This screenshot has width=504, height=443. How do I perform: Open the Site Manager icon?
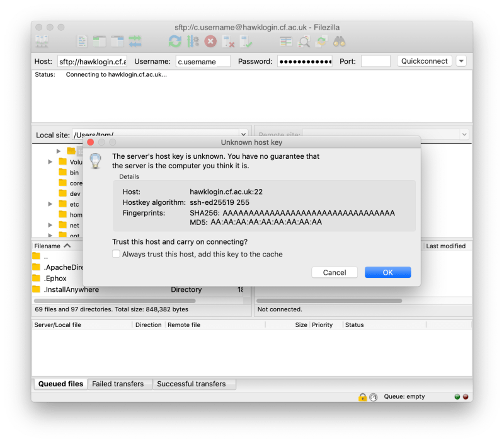pos(42,42)
